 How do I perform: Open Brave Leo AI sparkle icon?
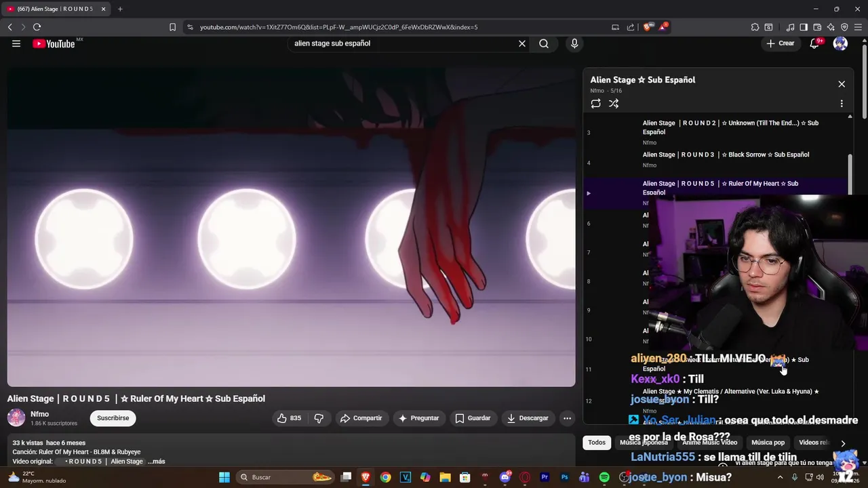click(831, 27)
